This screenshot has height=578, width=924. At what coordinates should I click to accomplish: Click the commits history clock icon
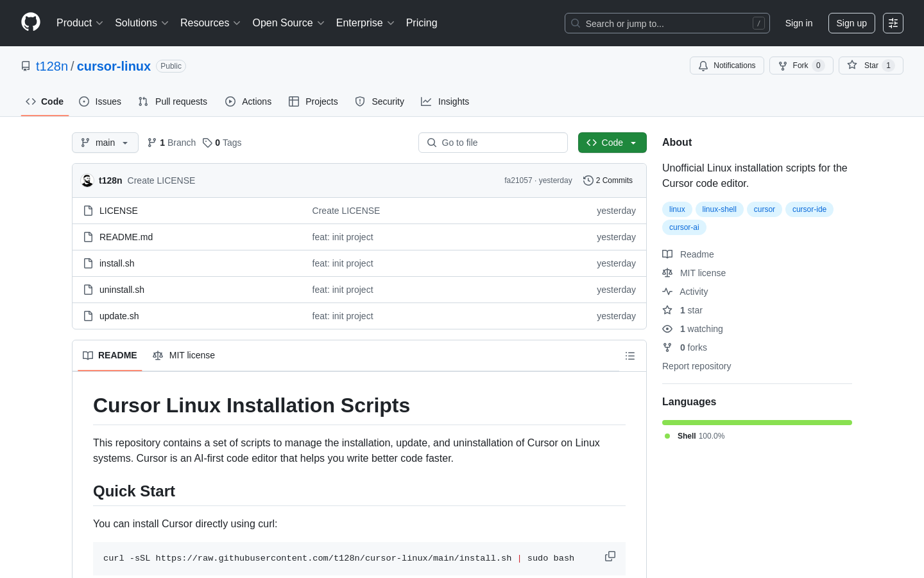pos(588,180)
